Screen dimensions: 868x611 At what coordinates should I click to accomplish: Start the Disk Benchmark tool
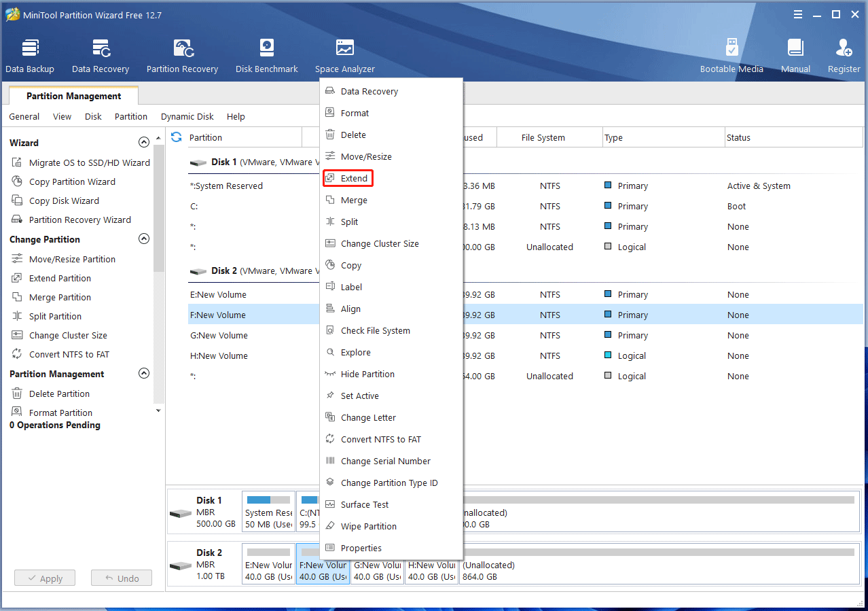pos(267,56)
